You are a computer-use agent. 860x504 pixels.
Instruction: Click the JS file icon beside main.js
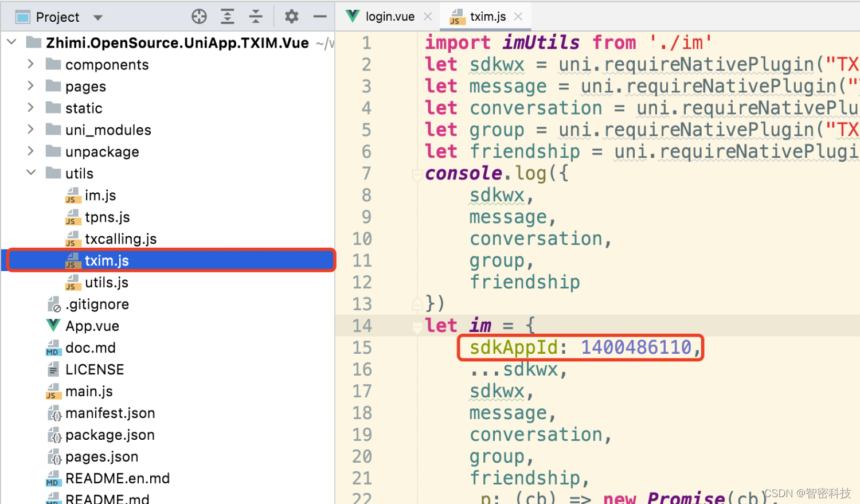coord(53,392)
